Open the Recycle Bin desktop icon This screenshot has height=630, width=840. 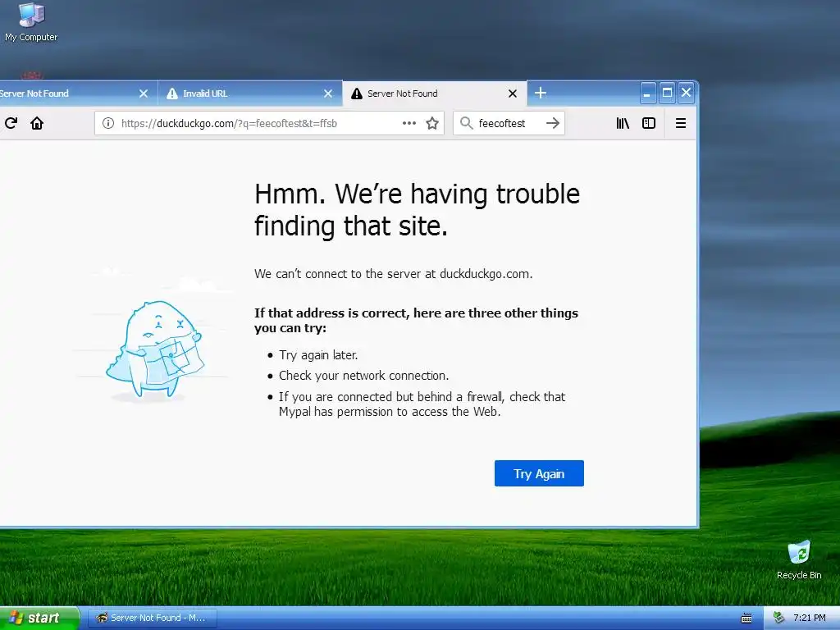point(799,560)
